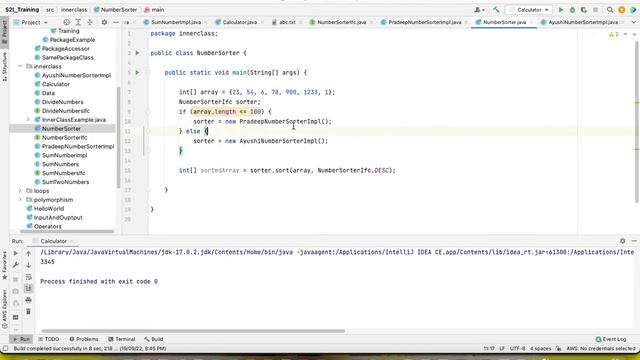
Task: Open Search Everywhere magnifier icon
Action: (x=610, y=10)
